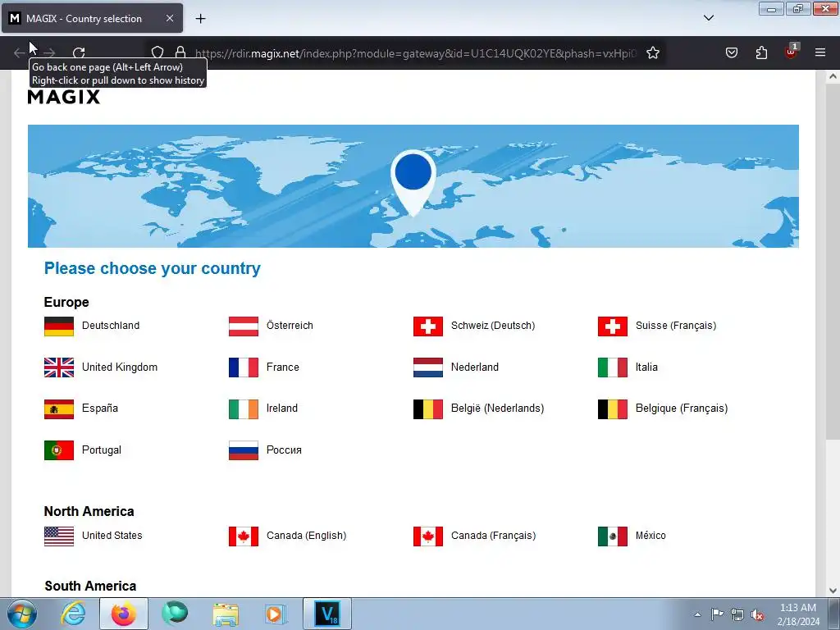Open Windows Explorer folder in taskbar
Image resolution: width=840 pixels, height=630 pixels.
pos(226,614)
